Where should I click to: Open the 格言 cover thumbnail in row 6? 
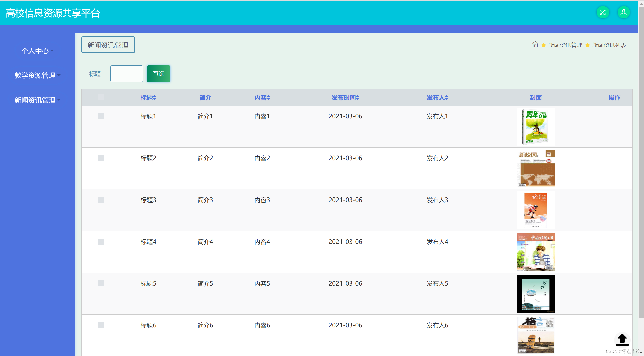(536, 335)
